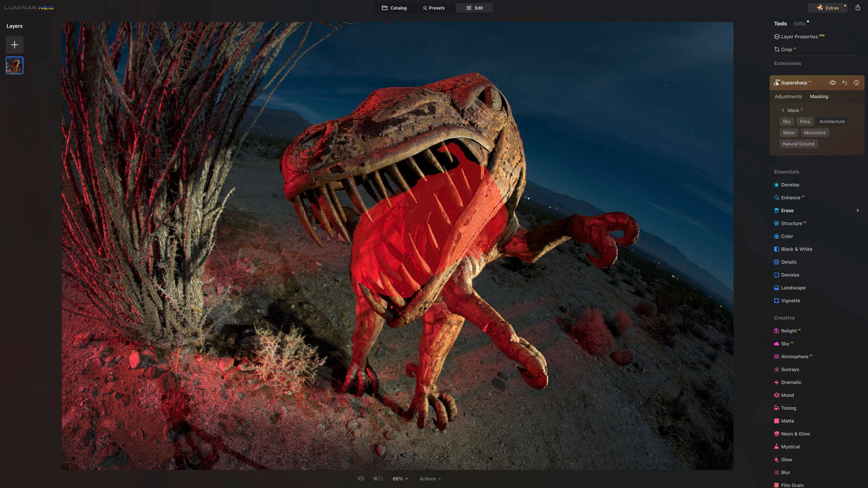Viewport: 868px width, 488px height.
Task: Switch to the Catalog tab
Action: point(394,8)
